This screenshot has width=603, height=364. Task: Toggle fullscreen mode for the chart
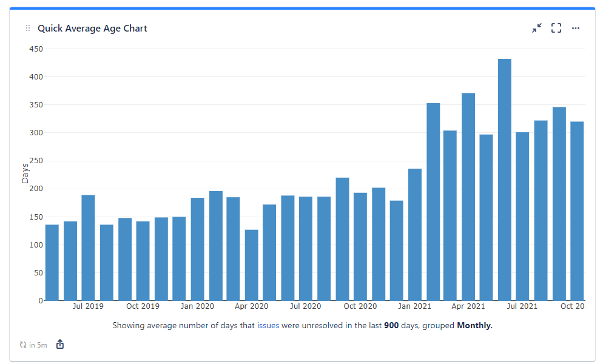(556, 28)
